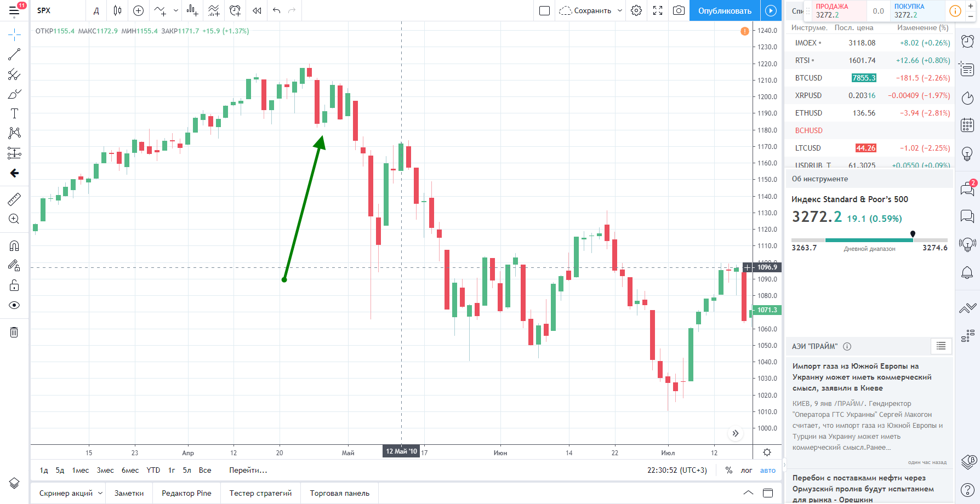Switch to the Тестер стратегий tab
The image size is (980, 504).
pos(260,493)
